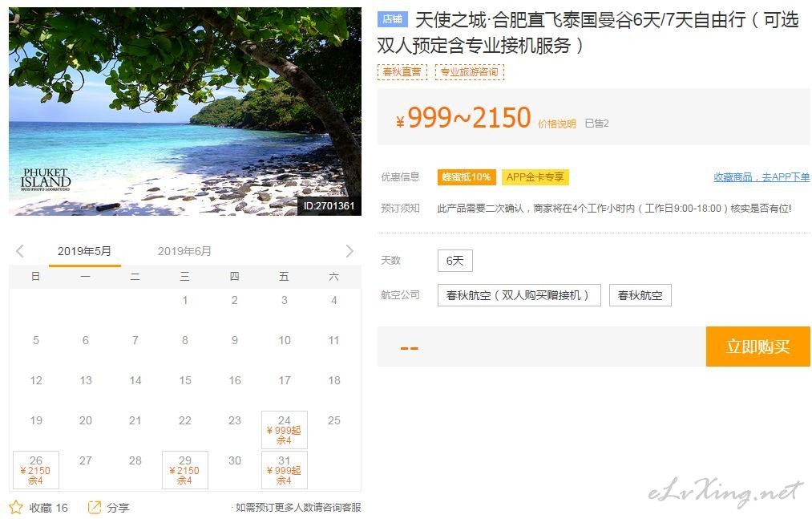Image resolution: width=812 pixels, height=519 pixels.
Task: Click the Phuket Island beach photo
Action: pyautogui.click(x=185, y=111)
